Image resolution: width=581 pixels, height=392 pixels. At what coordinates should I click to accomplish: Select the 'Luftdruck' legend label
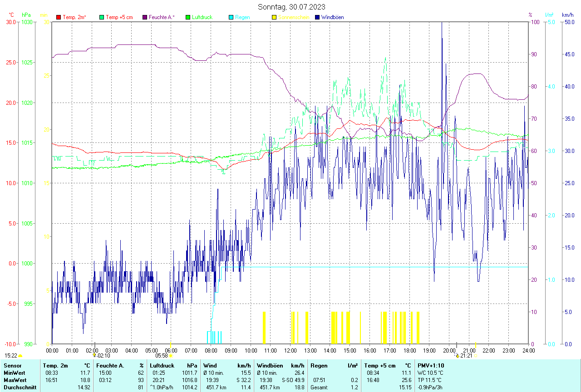(x=202, y=17)
